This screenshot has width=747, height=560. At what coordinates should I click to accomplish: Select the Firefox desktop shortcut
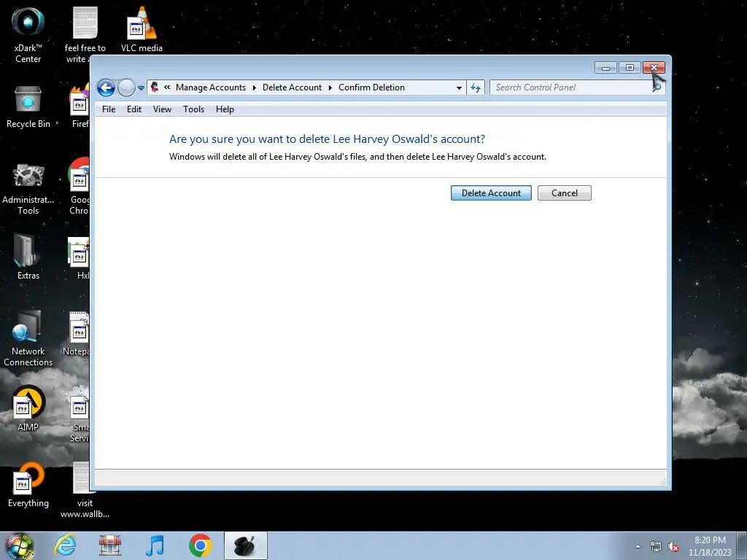[80, 106]
